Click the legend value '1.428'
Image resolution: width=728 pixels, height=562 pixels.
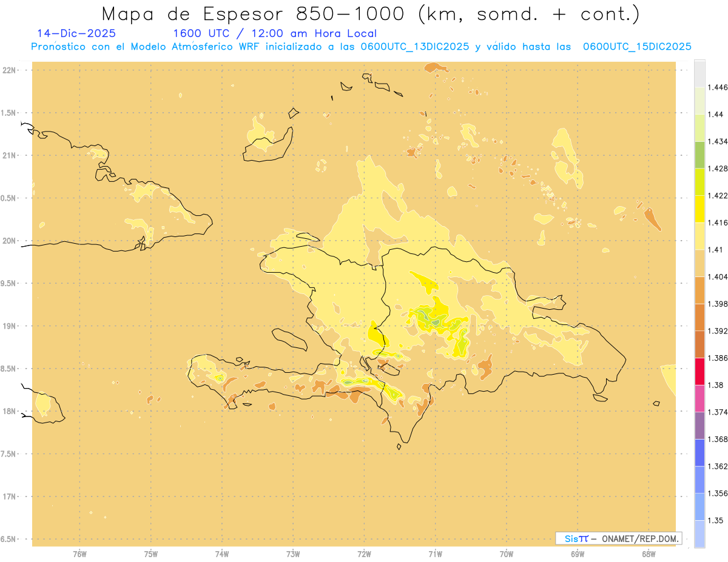[x=717, y=169]
